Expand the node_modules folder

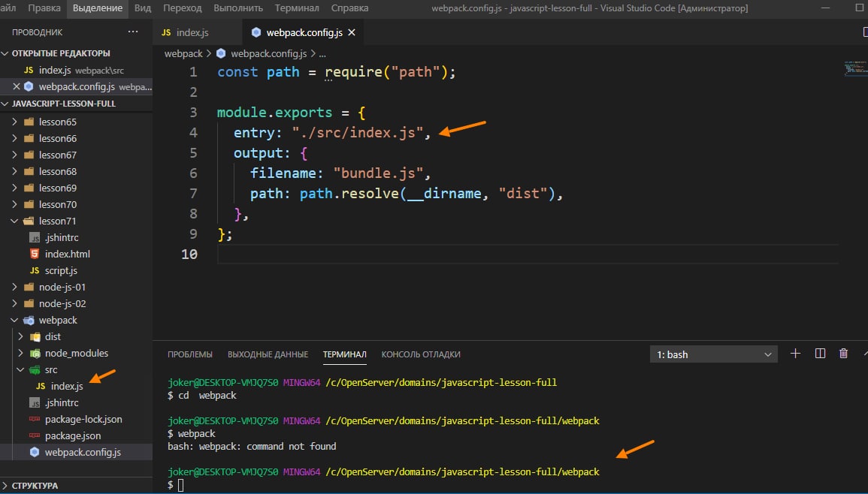pos(77,353)
